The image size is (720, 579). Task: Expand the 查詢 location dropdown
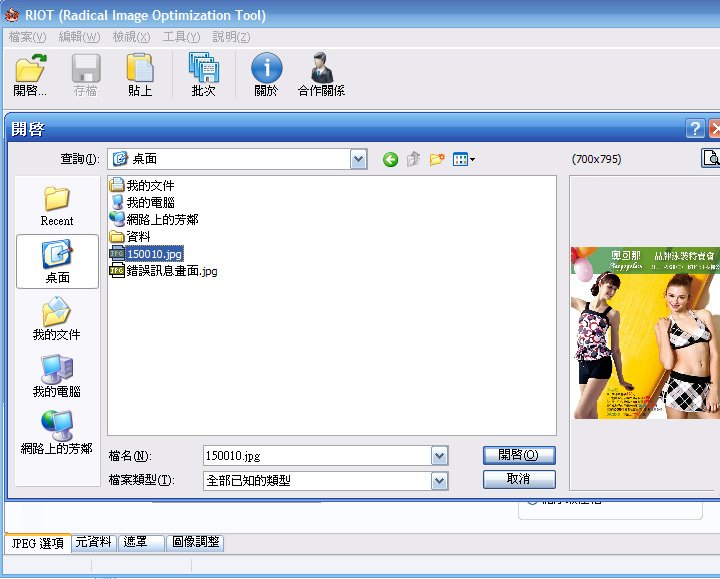click(359, 159)
